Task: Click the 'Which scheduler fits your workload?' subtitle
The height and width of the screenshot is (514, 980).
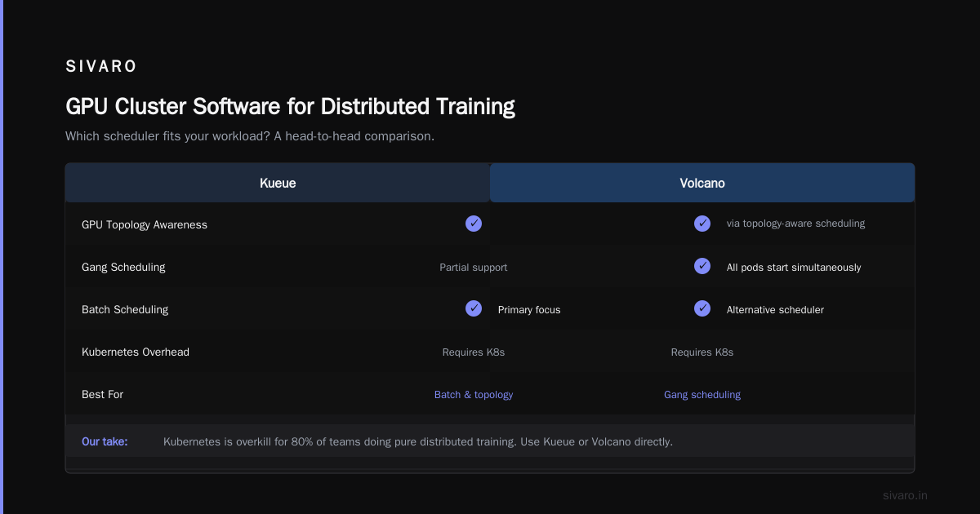Action: 250,136
